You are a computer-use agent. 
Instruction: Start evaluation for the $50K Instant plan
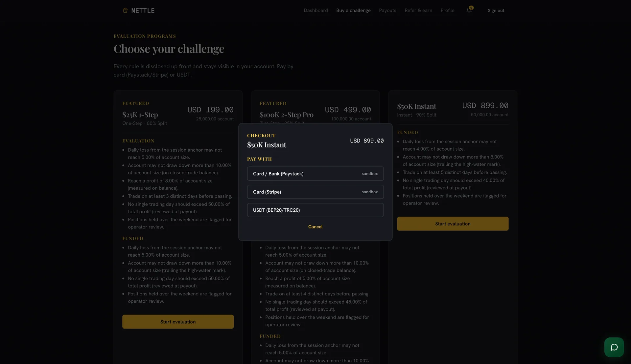(x=453, y=224)
